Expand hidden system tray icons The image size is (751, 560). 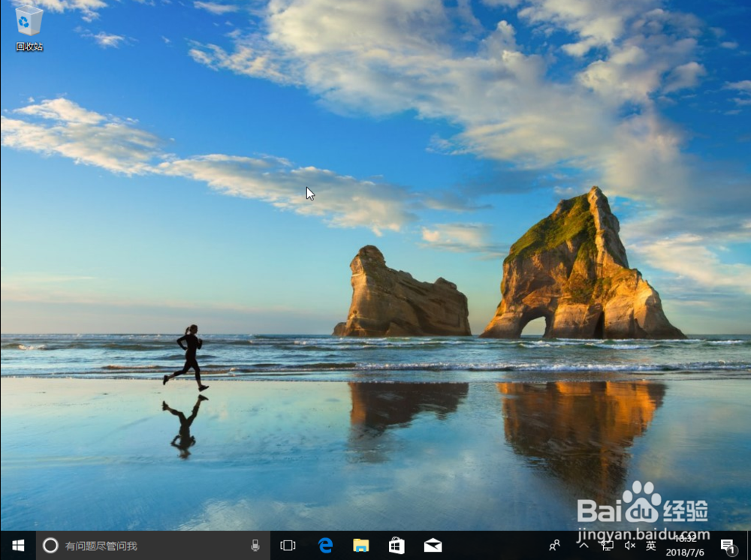click(x=584, y=546)
